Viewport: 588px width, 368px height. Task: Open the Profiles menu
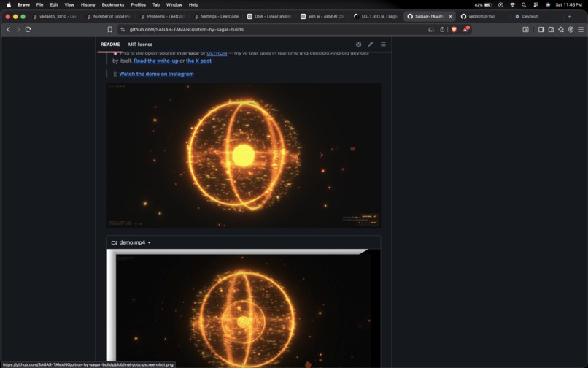point(139,5)
